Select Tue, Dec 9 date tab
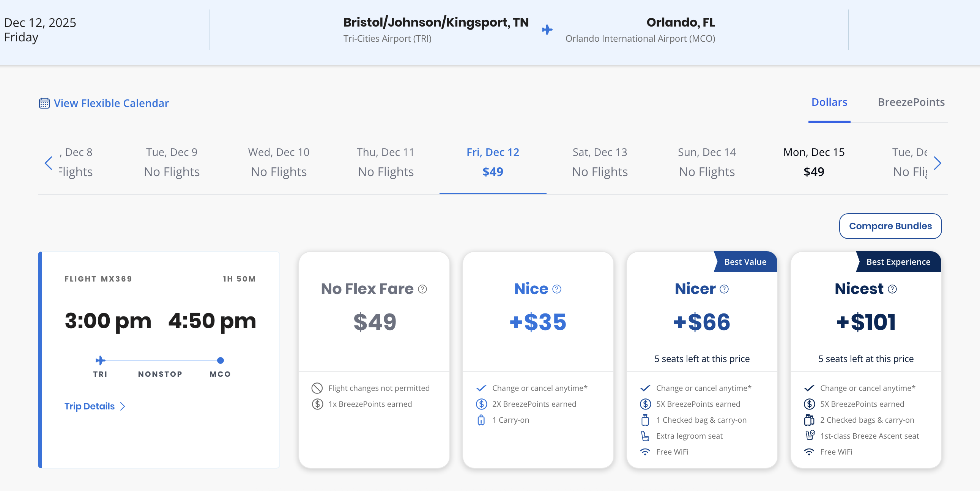This screenshot has height=491, width=980. coord(172,162)
